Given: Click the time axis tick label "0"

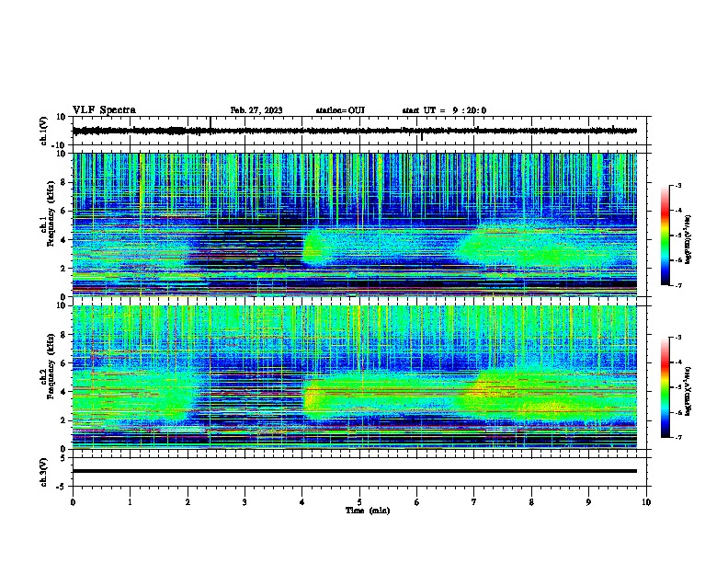Looking at the screenshot, I should (x=73, y=502).
